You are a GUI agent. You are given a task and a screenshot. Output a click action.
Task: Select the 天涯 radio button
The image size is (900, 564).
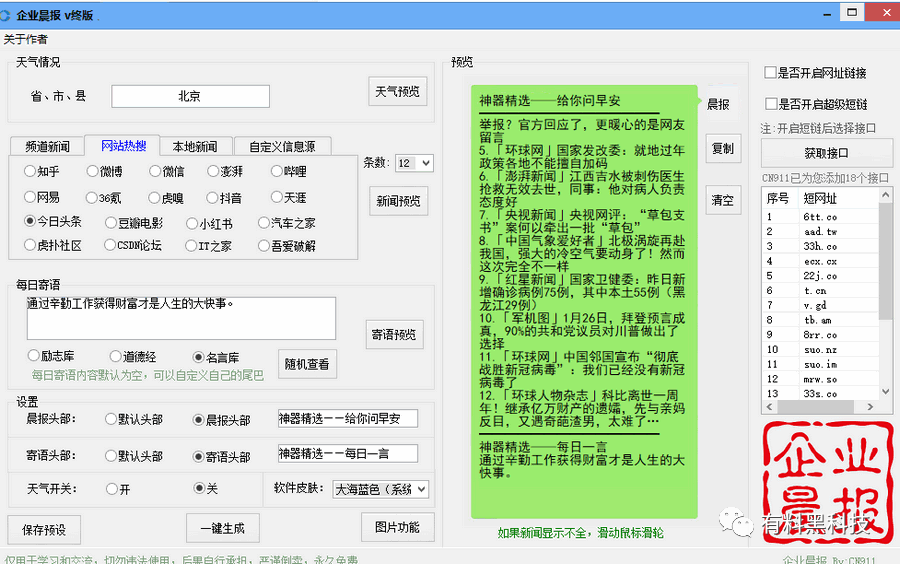(x=277, y=197)
